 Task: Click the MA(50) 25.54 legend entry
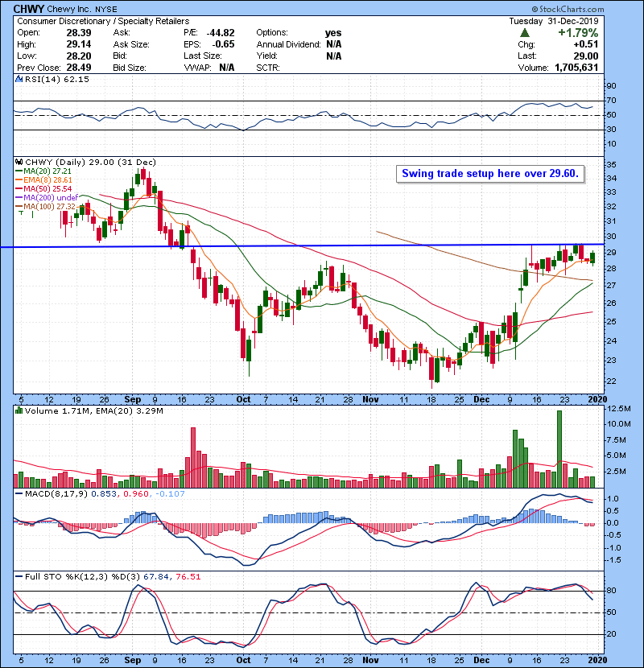tap(44, 188)
